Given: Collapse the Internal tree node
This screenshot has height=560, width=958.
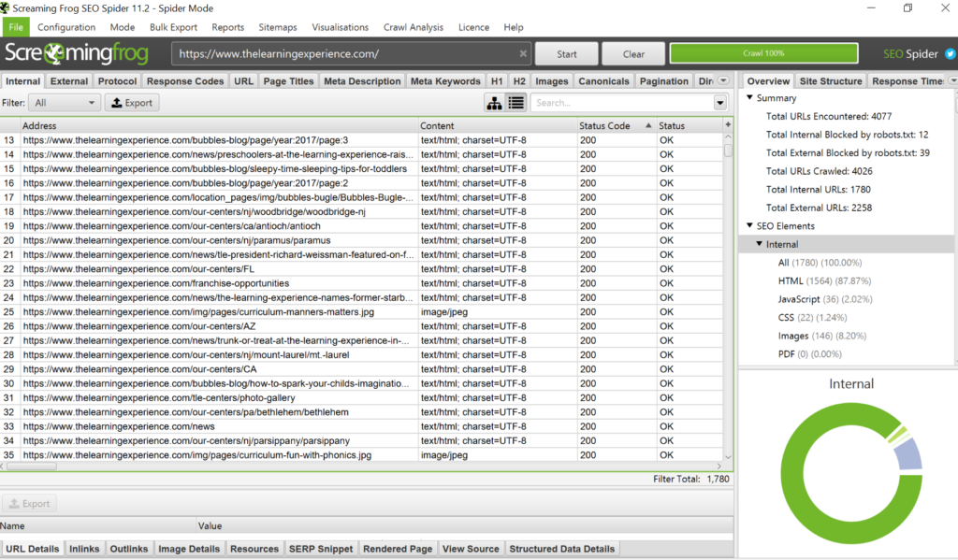Looking at the screenshot, I should pos(760,244).
